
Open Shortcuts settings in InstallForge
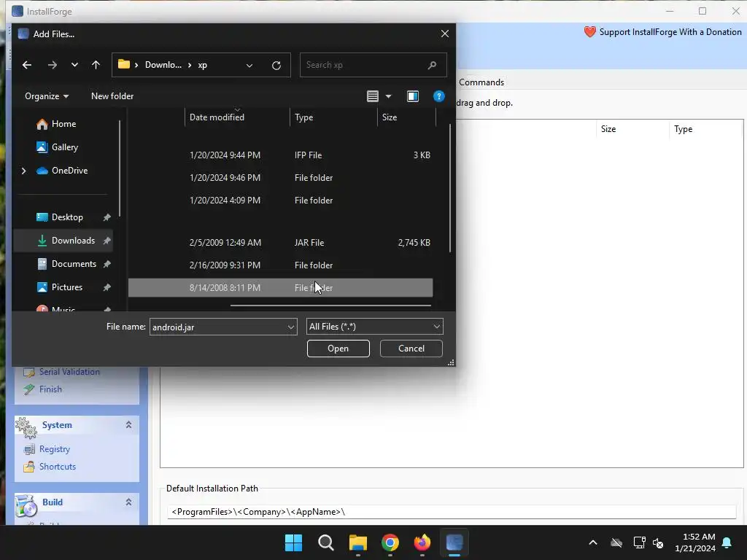57,466
